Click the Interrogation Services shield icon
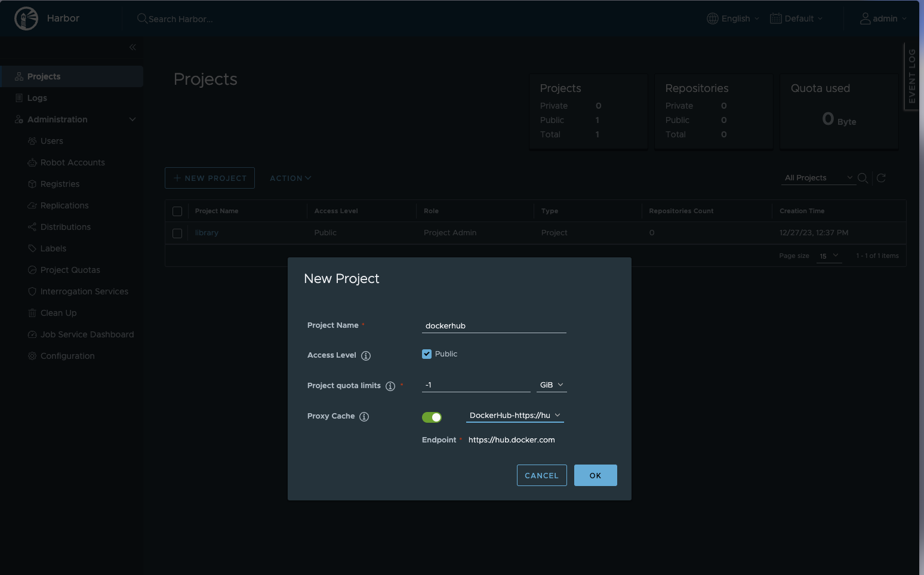 pyautogui.click(x=32, y=291)
